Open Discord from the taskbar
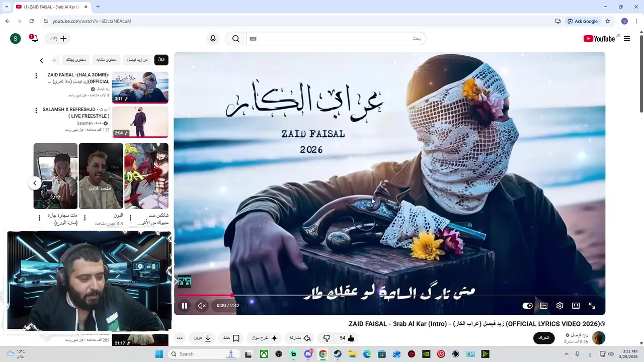This screenshot has height=362, width=644. point(308,354)
